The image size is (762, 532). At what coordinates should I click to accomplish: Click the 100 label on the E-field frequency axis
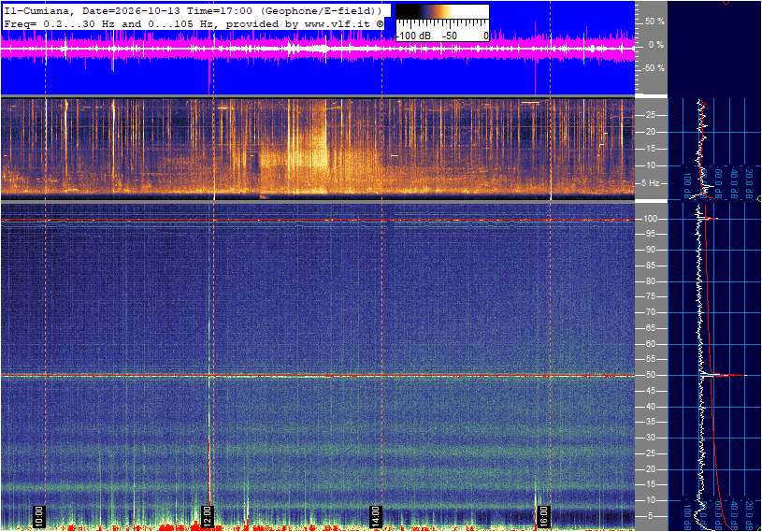point(650,219)
